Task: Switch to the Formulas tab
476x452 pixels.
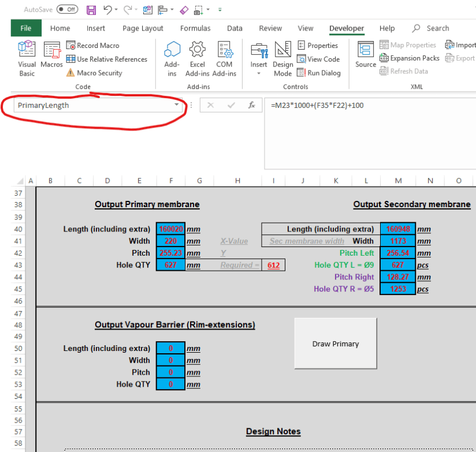Action: 195,28
